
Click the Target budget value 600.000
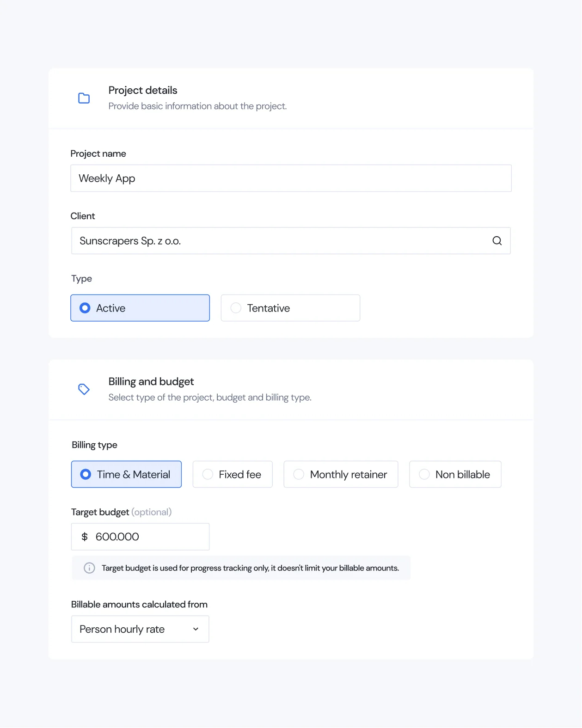click(x=117, y=537)
